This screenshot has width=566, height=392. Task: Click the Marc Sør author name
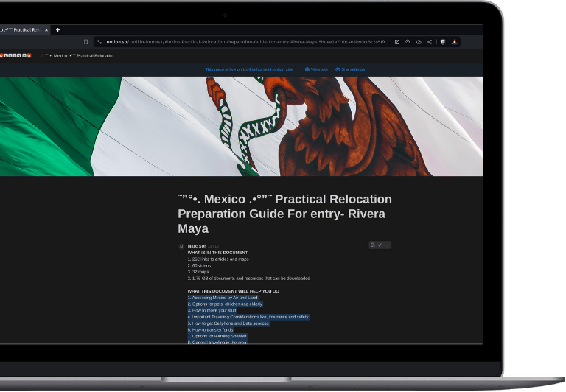[x=196, y=246]
